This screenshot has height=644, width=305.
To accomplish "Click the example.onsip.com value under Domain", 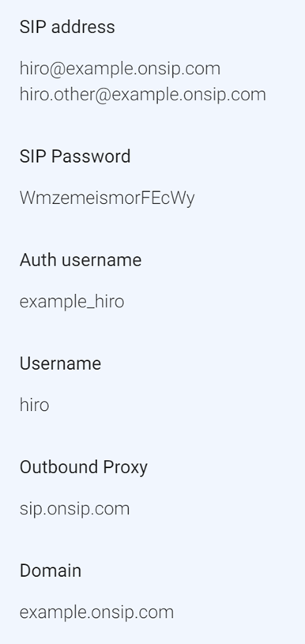I will 97,612.
